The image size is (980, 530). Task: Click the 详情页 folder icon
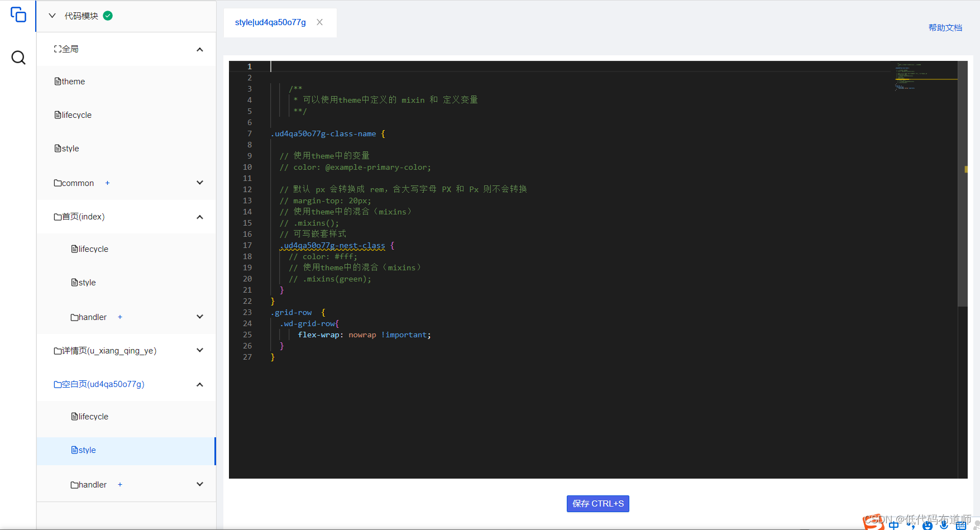58,351
